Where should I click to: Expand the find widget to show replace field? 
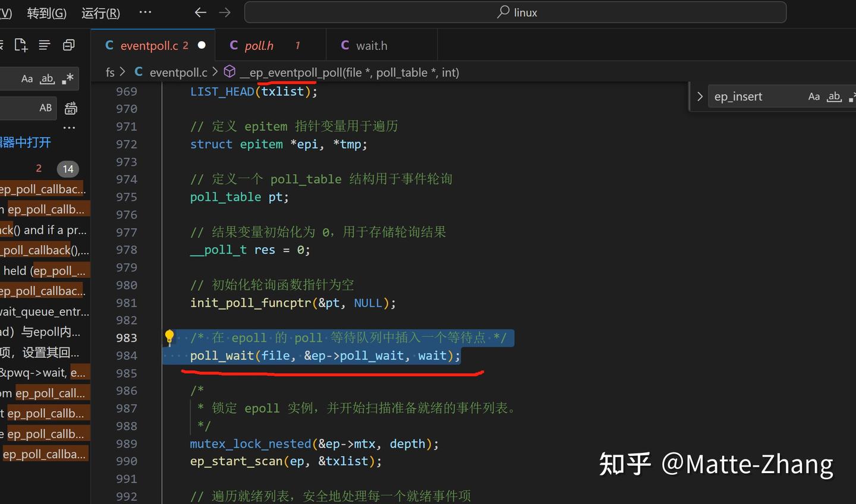pyautogui.click(x=700, y=96)
